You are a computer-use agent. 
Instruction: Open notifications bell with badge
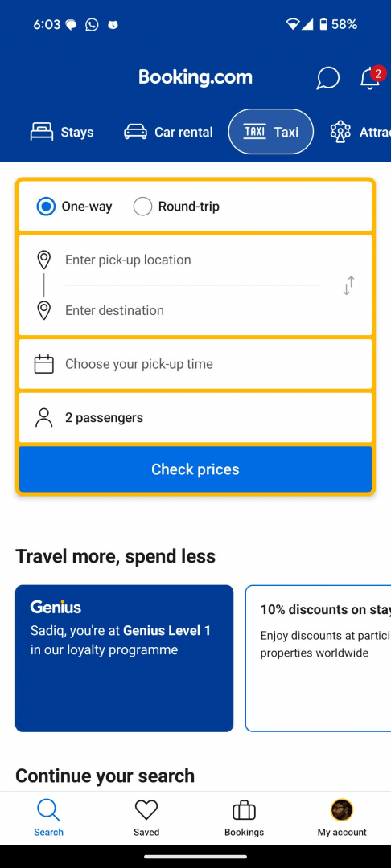coord(372,77)
